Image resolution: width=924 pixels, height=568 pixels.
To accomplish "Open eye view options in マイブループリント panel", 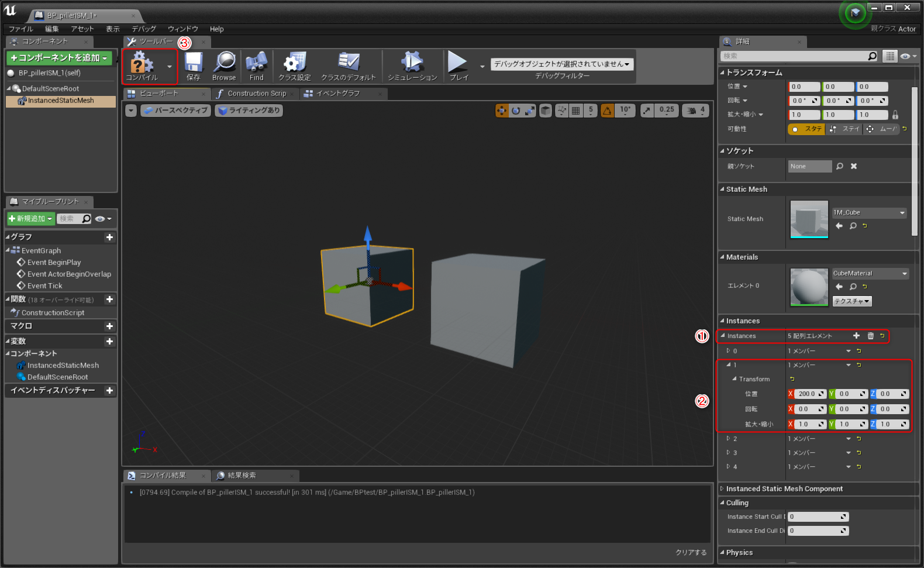I will pyautogui.click(x=103, y=219).
